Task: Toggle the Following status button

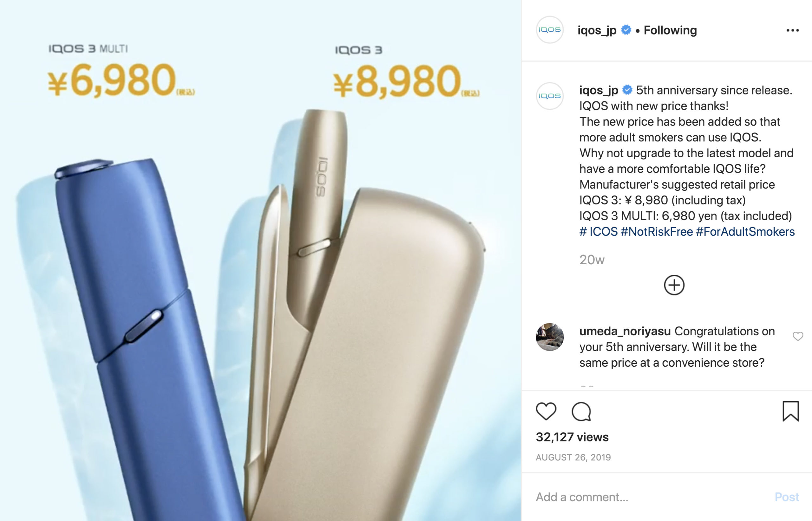Action: click(x=670, y=30)
